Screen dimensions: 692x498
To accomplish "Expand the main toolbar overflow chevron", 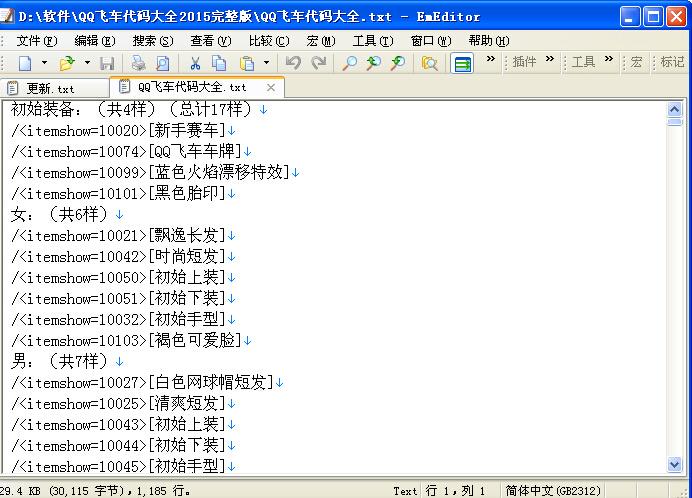I will (x=491, y=58).
